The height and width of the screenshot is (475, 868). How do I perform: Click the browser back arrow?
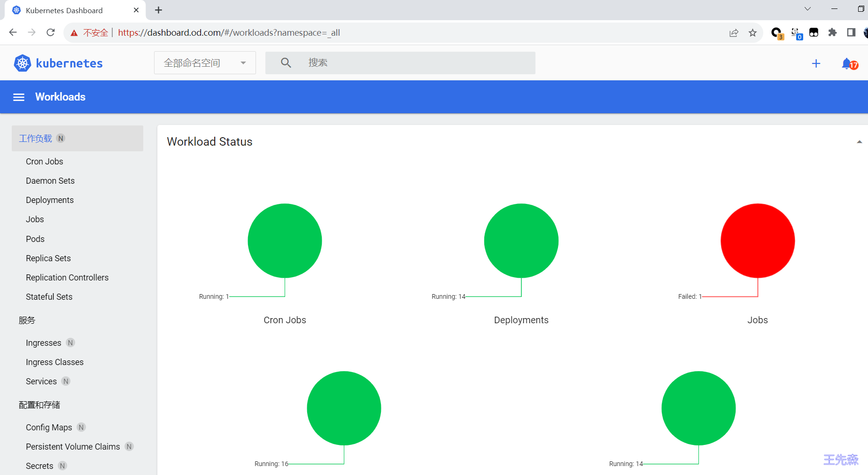pyautogui.click(x=13, y=32)
